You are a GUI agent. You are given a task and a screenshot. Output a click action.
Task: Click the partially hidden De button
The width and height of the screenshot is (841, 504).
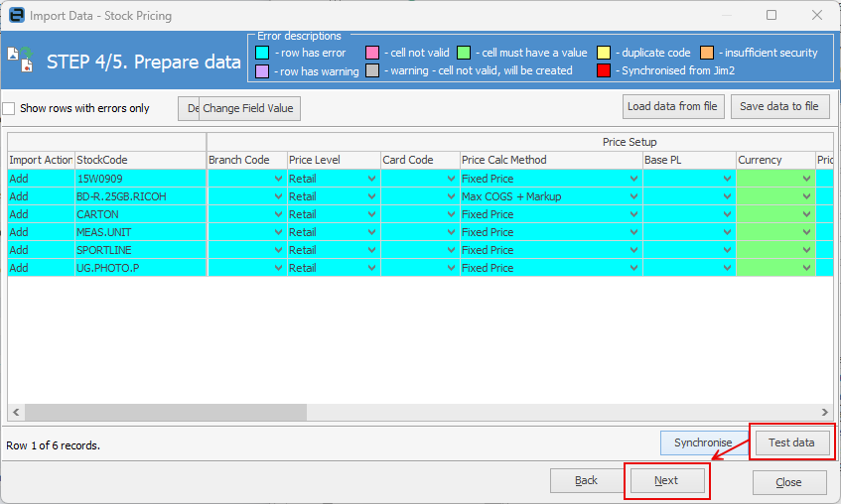click(189, 108)
